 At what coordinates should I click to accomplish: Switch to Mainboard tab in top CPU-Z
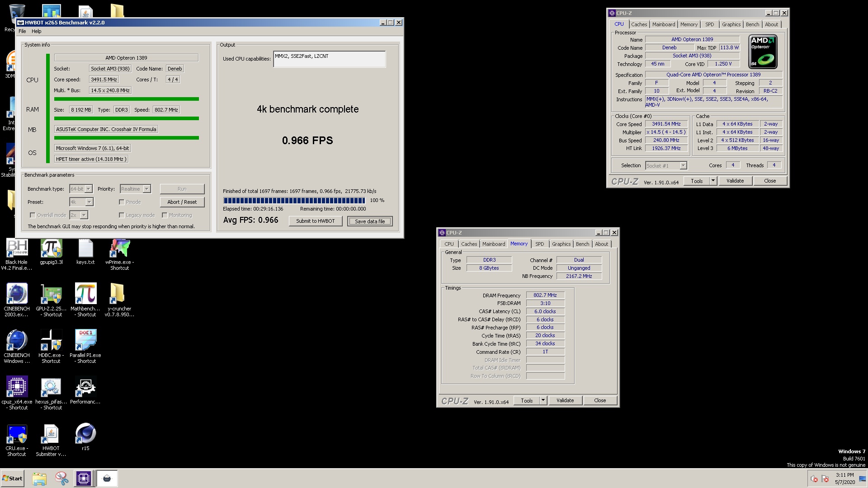click(664, 24)
